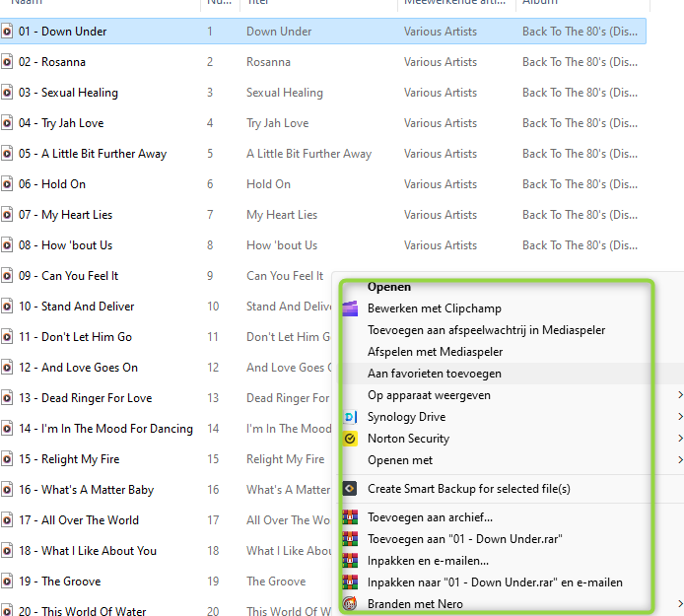
Task: Choose Aan favorieten toevoegen
Action: (435, 374)
